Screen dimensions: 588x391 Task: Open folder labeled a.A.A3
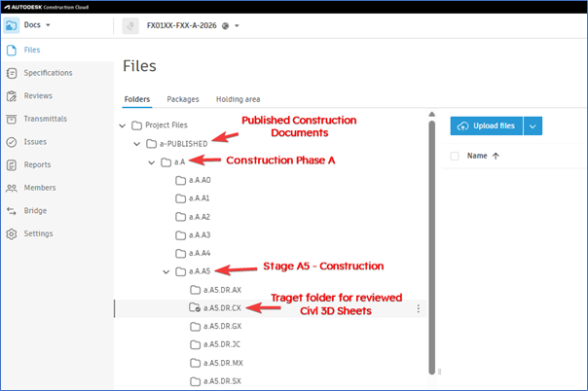point(200,234)
